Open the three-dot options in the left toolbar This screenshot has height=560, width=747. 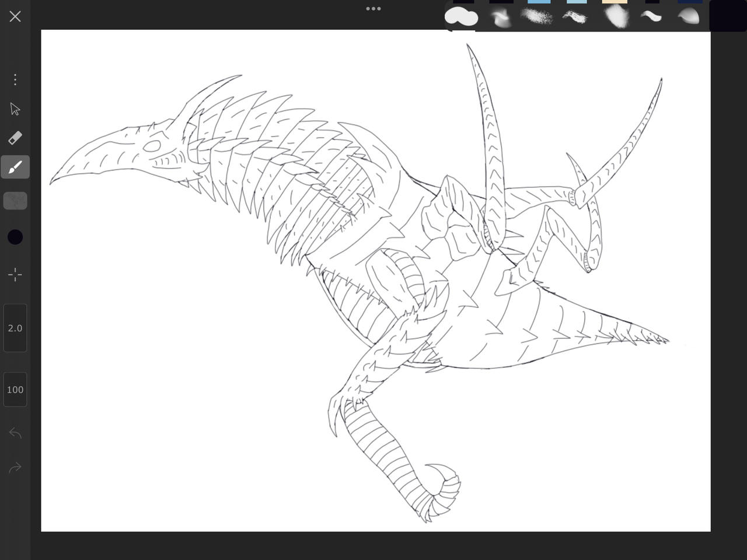pos(15,79)
